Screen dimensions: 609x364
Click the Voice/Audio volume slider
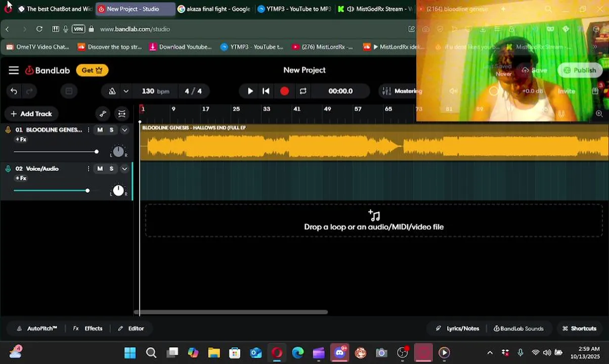tap(56, 191)
